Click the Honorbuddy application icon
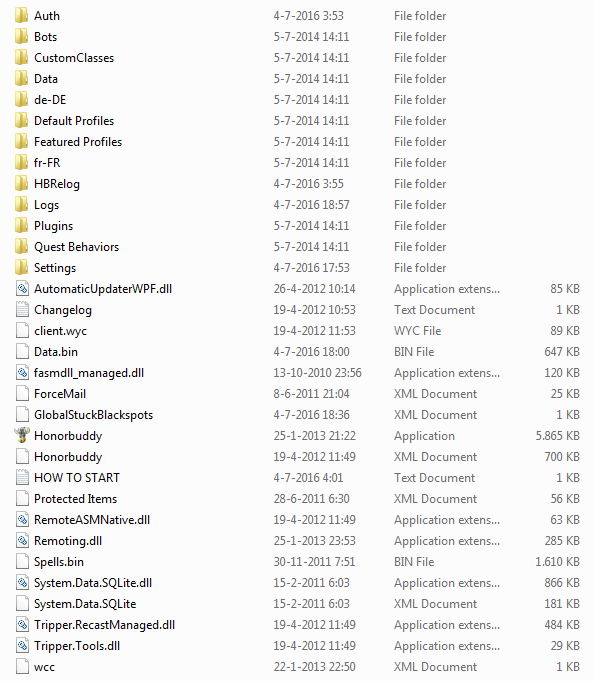This screenshot has width=594, height=681. [22, 435]
